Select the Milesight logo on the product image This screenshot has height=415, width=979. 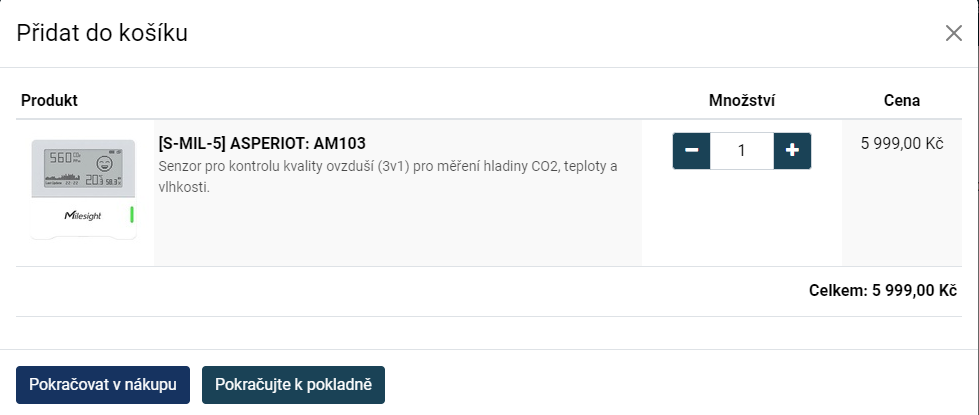pyautogui.click(x=82, y=216)
